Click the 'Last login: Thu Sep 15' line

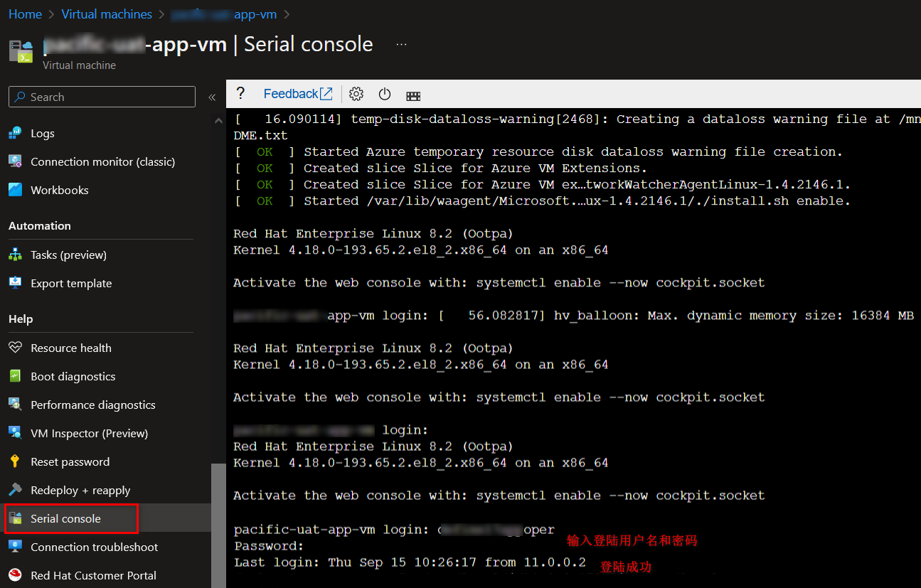coord(410,562)
